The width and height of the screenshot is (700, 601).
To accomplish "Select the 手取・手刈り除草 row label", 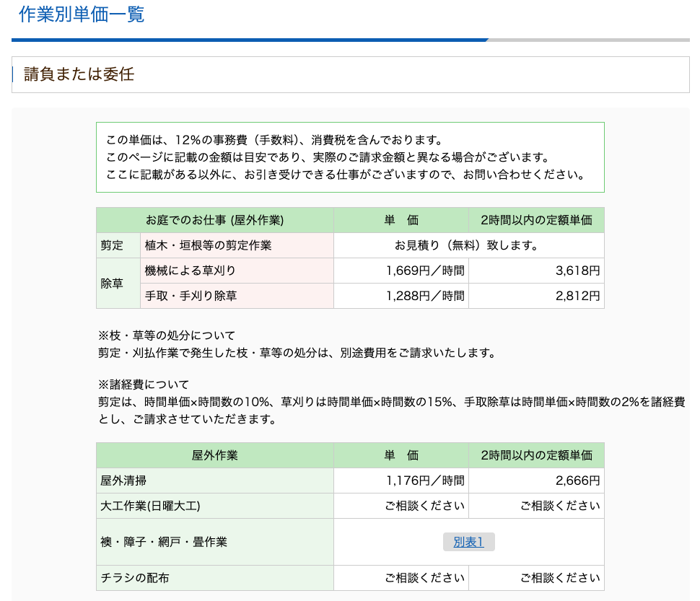I will pos(191,296).
